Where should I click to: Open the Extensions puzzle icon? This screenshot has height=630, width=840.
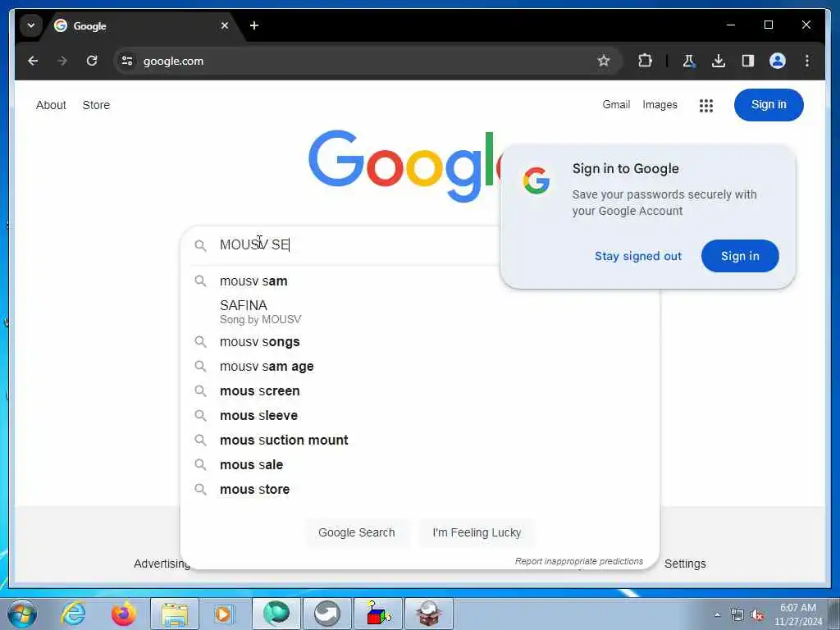coord(645,61)
